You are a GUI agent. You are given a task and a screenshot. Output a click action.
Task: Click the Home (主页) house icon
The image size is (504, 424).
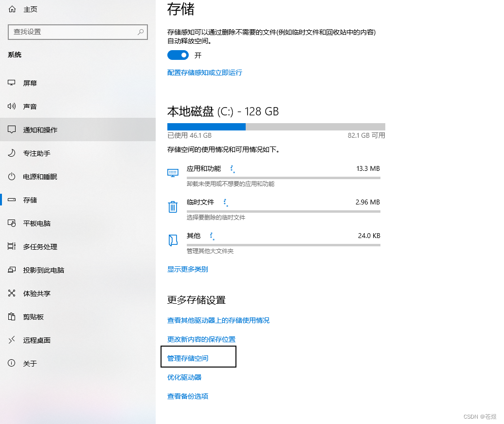pos(12,9)
